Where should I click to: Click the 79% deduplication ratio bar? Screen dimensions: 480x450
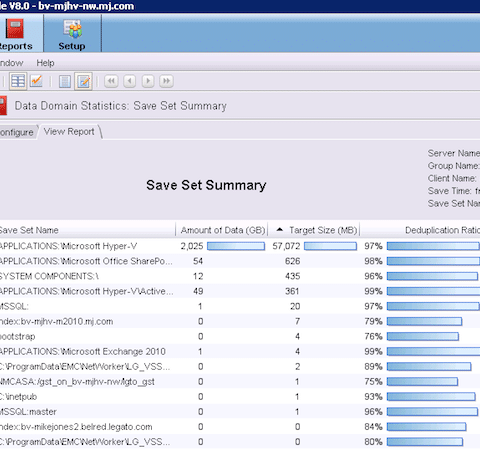(x=424, y=321)
